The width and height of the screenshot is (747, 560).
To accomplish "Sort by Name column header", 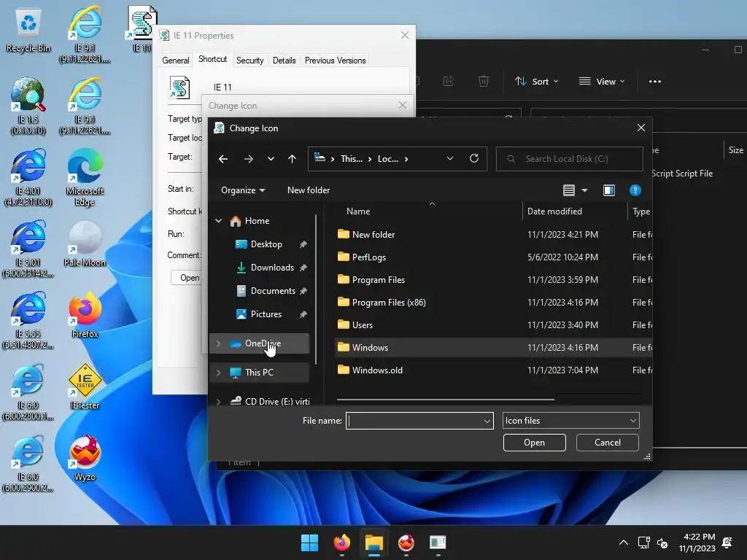I will click(358, 211).
